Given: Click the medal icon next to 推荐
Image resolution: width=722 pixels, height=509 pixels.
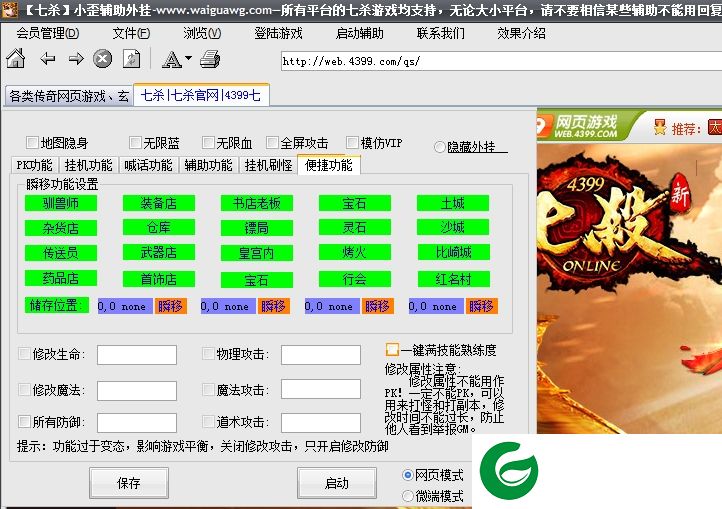Looking at the screenshot, I should [660, 127].
